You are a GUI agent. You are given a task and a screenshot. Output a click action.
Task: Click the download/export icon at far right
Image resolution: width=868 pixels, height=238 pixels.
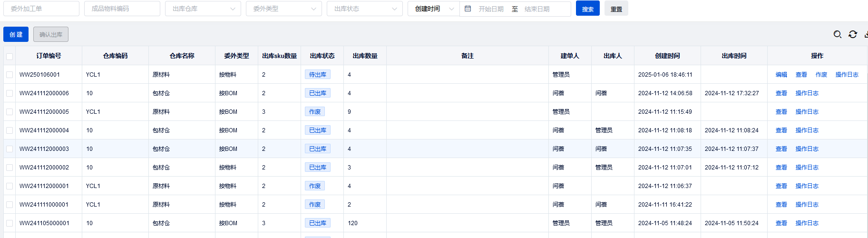(x=866, y=34)
